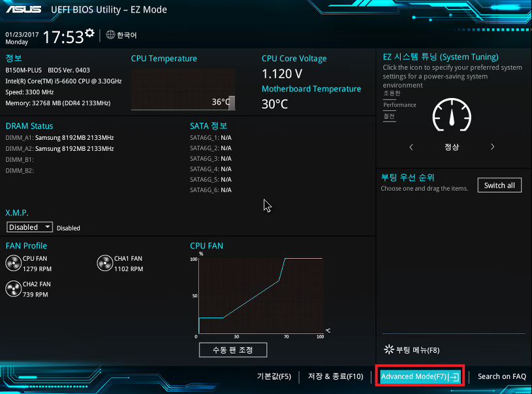Select the CPU FAN fan icon
Viewport: 532px width, 394px height.
click(14, 263)
